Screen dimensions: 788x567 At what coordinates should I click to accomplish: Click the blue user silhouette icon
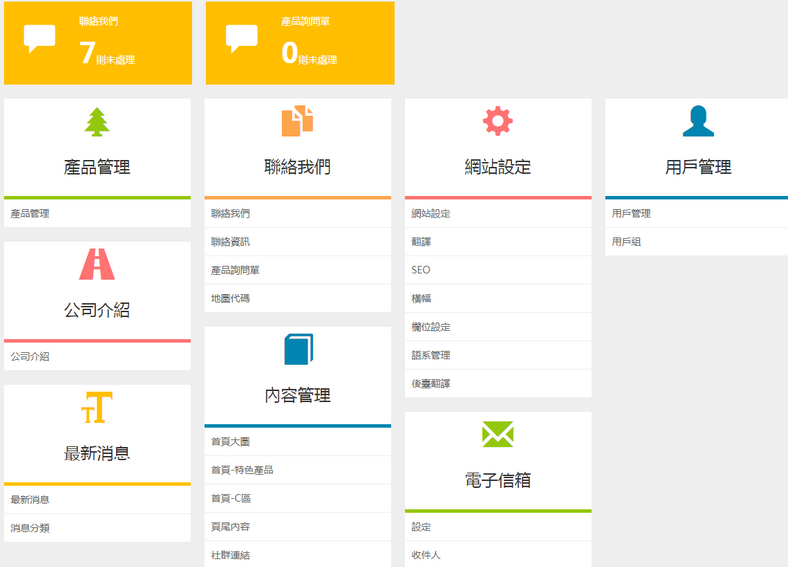(698, 121)
